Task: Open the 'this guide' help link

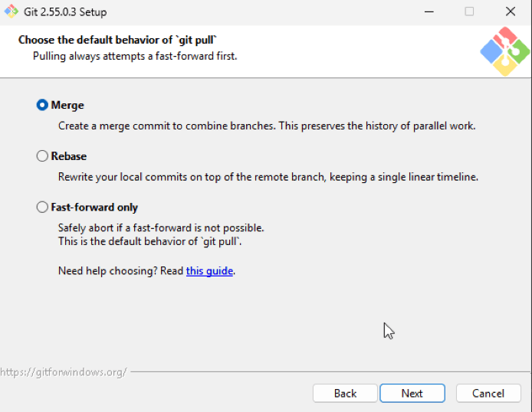Action: [209, 271]
